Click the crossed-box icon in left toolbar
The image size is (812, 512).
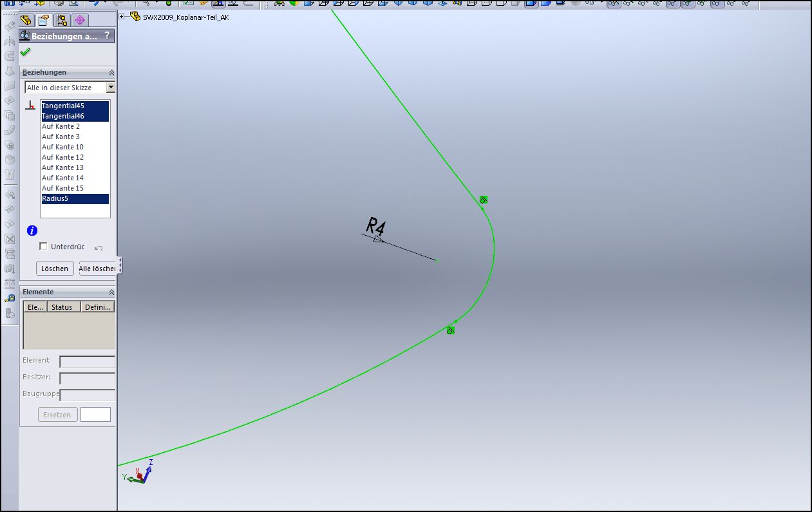pyautogui.click(x=10, y=239)
